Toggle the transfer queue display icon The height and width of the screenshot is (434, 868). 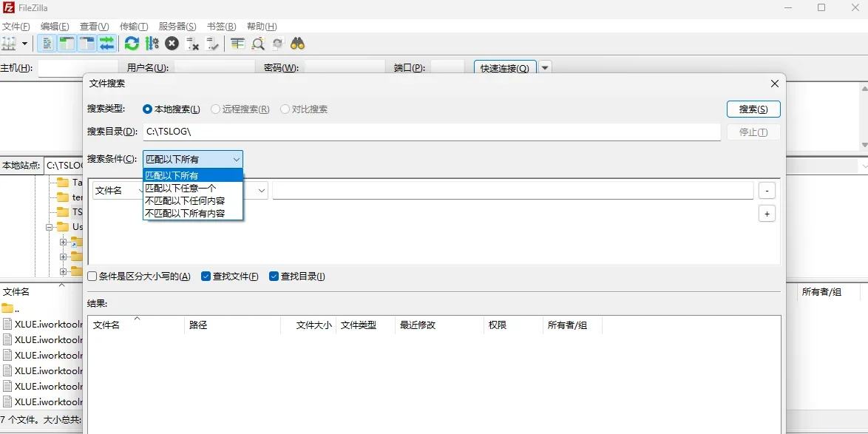click(107, 43)
